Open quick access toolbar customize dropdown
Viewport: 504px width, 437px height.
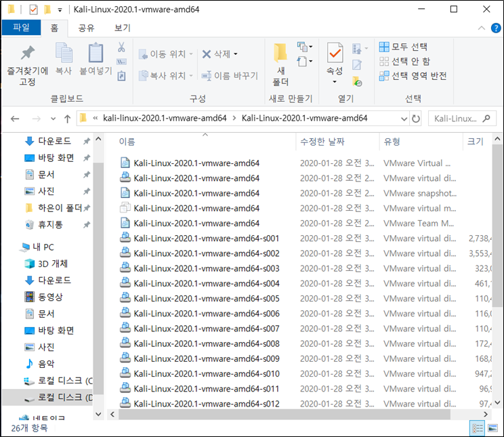tap(60, 10)
